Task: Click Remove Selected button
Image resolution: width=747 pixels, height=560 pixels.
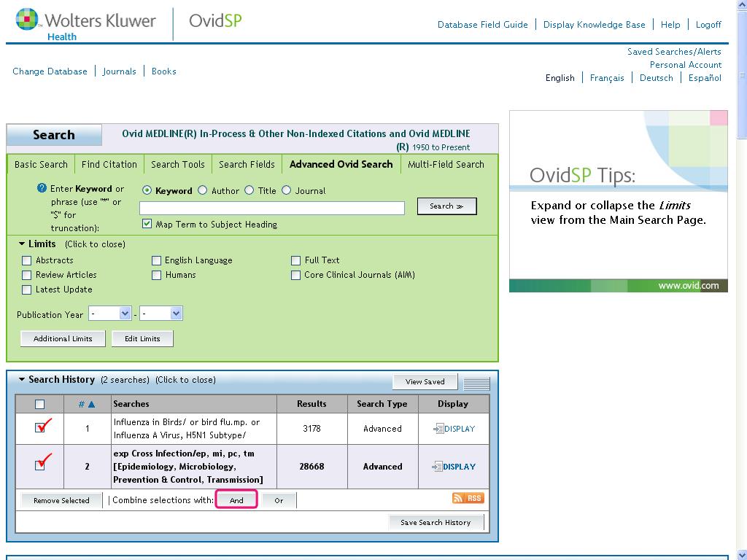Action: 61,500
